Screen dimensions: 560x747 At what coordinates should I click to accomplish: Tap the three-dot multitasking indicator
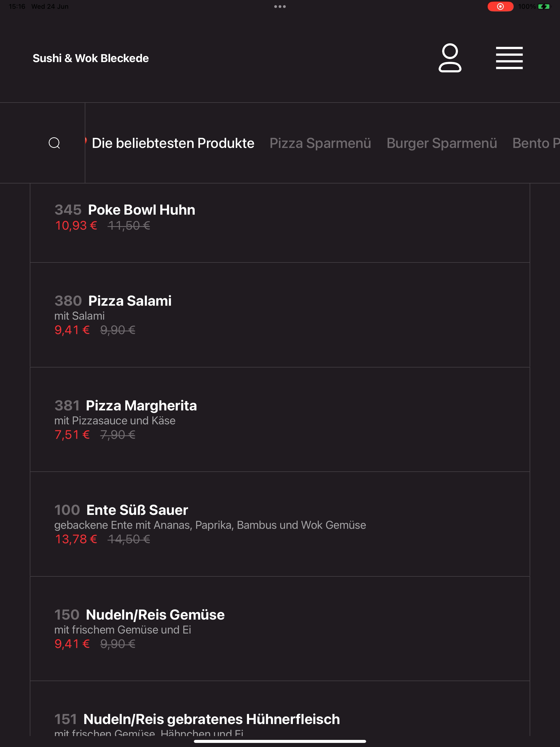[280, 6]
